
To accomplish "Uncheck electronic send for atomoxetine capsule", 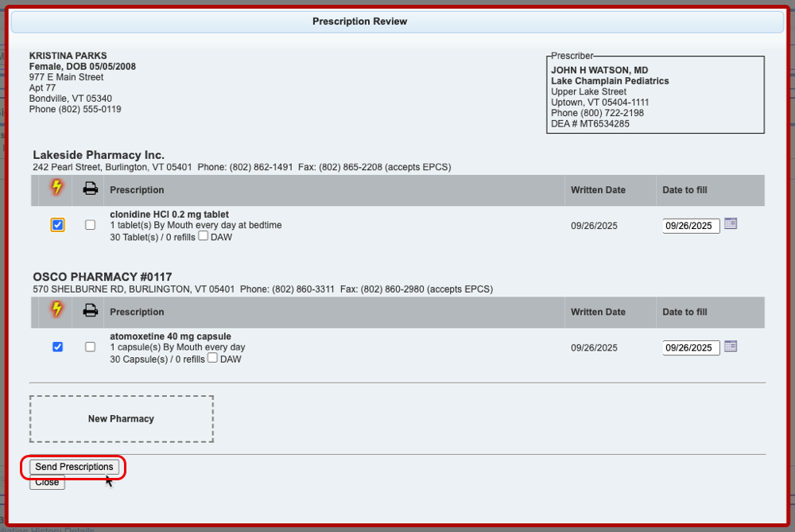I will coord(57,347).
